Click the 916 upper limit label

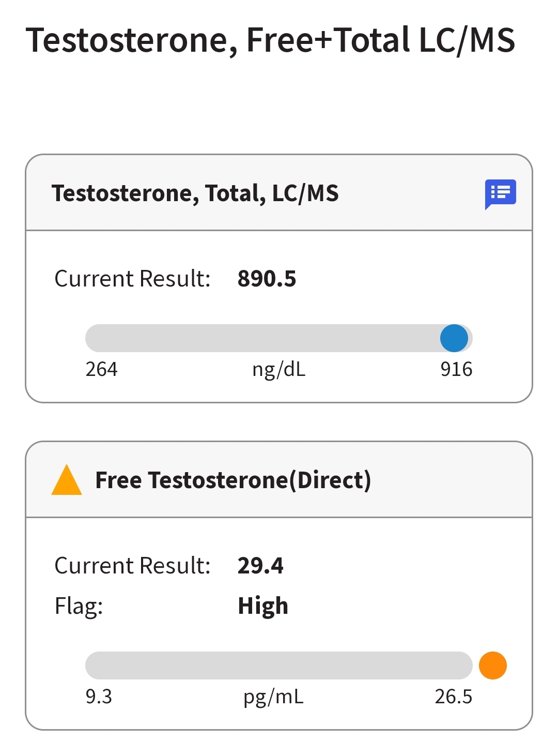[x=456, y=369]
